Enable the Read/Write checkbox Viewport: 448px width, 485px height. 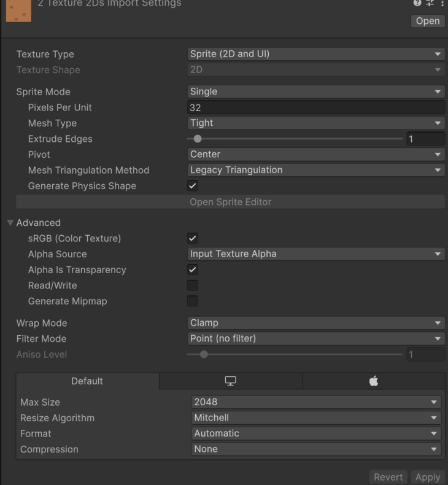(193, 285)
